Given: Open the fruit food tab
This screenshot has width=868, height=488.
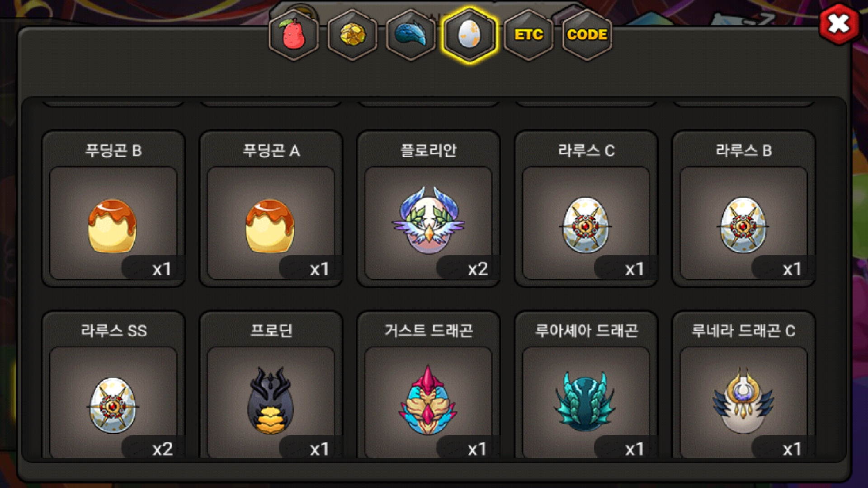Looking at the screenshot, I should click(294, 35).
